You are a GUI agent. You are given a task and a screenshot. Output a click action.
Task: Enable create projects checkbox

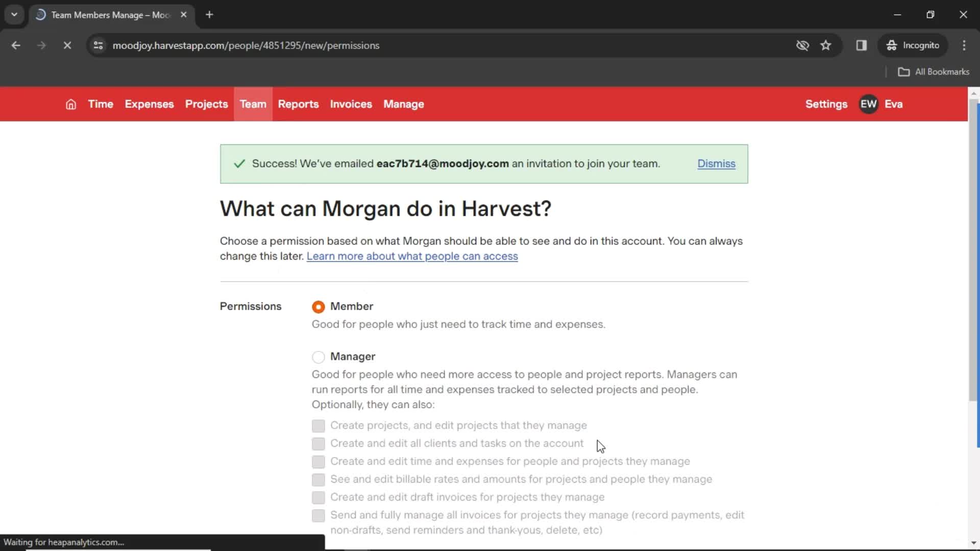[318, 424]
